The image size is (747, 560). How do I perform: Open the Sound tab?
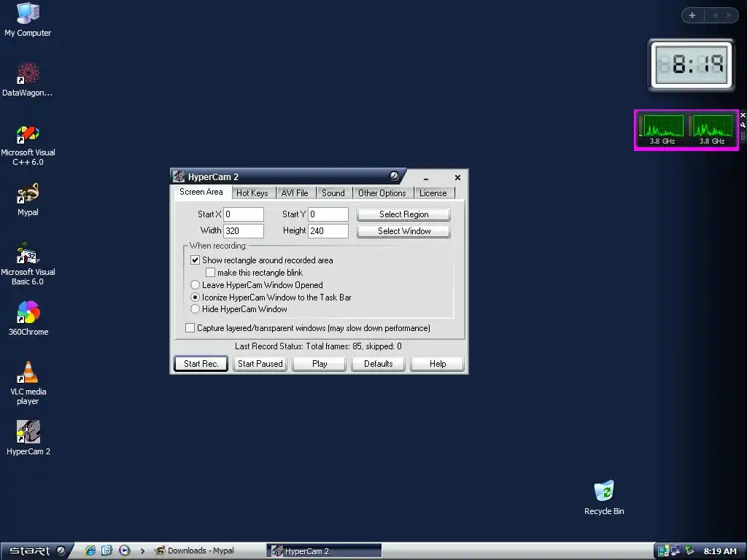[x=333, y=192]
